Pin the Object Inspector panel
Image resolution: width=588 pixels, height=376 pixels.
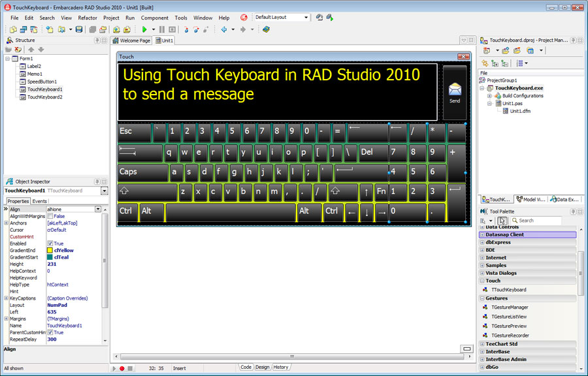point(97,181)
